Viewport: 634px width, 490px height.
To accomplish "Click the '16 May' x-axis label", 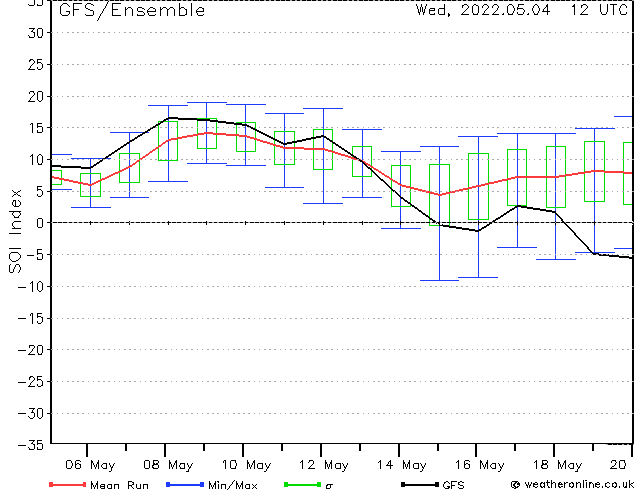I will point(480,465).
